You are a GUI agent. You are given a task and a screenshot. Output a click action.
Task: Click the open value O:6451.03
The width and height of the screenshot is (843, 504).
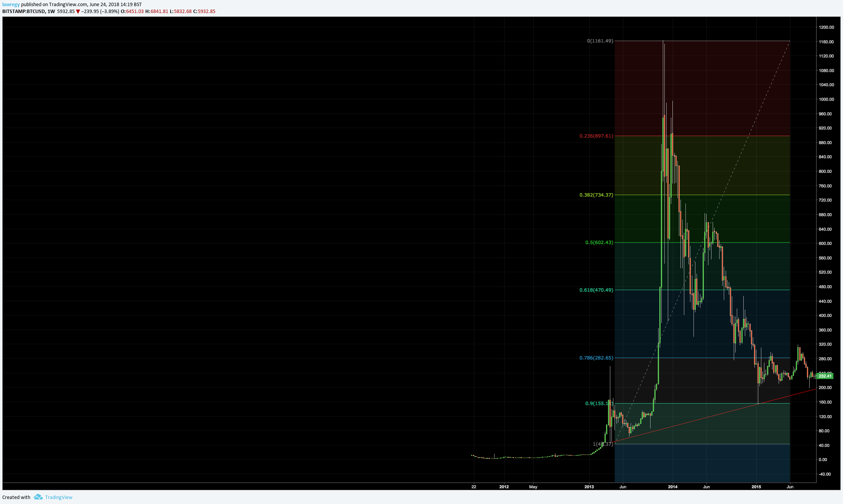coord(132,11)
